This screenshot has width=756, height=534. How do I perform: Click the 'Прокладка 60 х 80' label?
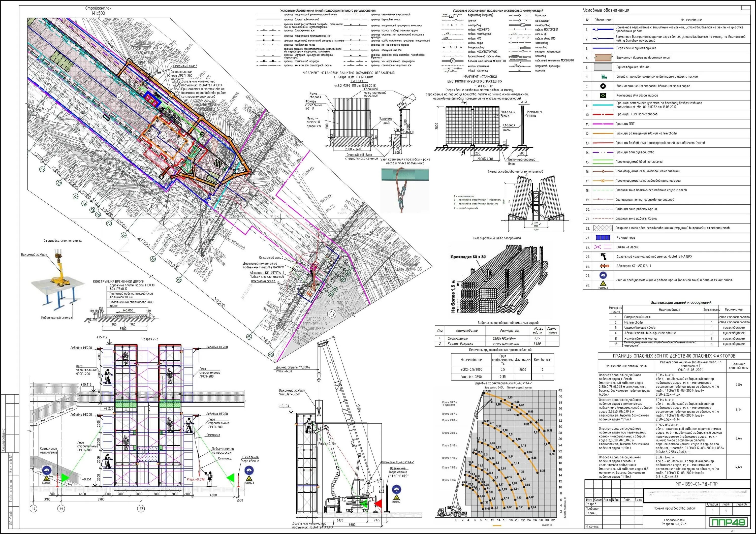pyautogui.click(x=468, y=257)
